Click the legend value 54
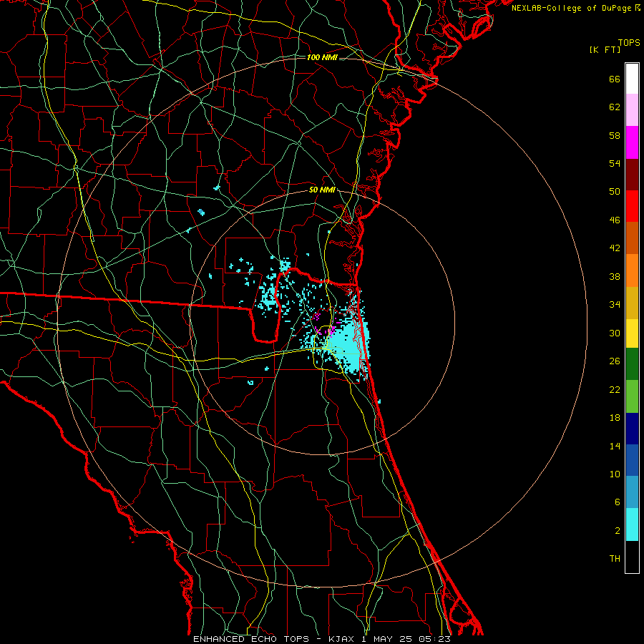Image resolution: width=644 pixels, height=644 pixels. (615, 163)
